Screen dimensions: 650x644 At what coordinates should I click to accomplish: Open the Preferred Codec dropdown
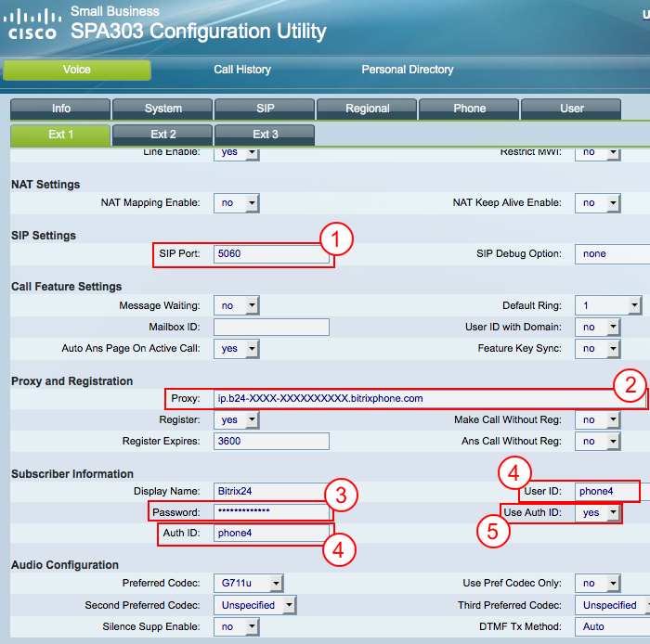tap(249, 584)
